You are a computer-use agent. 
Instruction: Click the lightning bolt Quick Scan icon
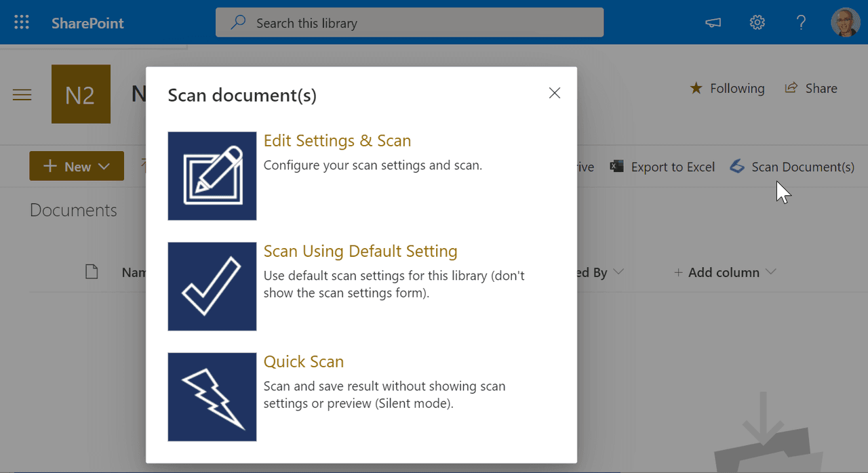(212, 397)
